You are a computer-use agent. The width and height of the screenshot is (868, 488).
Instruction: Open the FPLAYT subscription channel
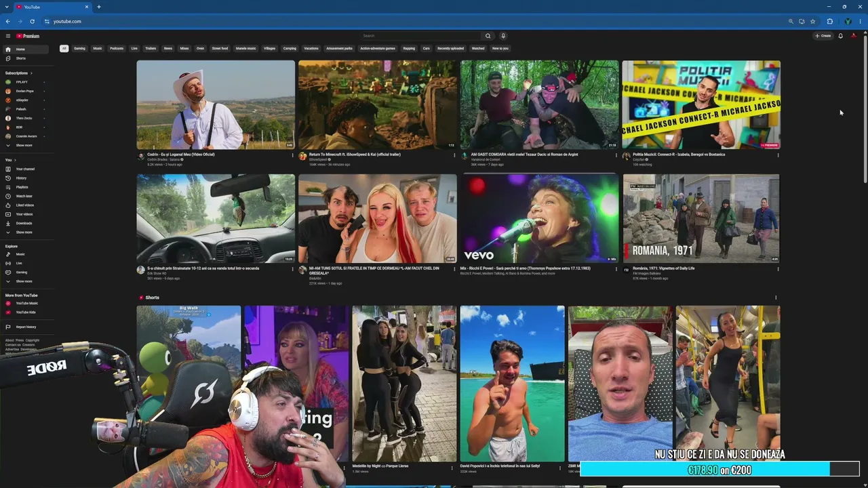(26, 82)
